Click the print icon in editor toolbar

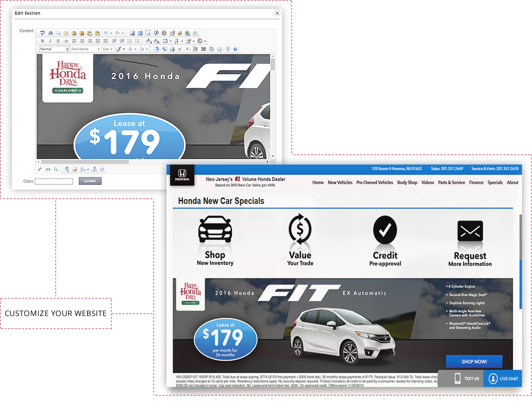[x=172, y=49]
